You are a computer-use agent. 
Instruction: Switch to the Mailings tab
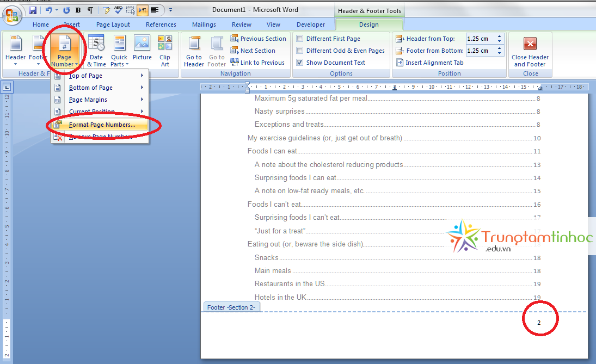[x=204, y=24]
